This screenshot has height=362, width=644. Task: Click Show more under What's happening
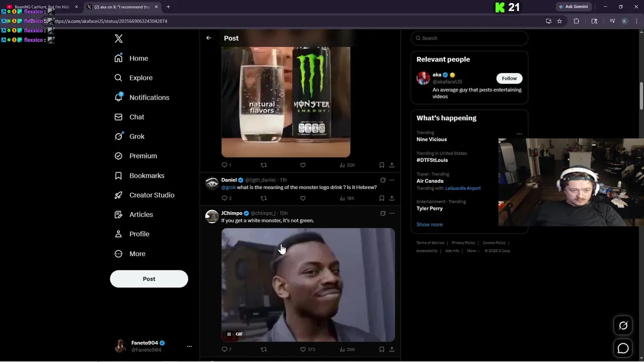pyautogui.click(x=430, y=224)
